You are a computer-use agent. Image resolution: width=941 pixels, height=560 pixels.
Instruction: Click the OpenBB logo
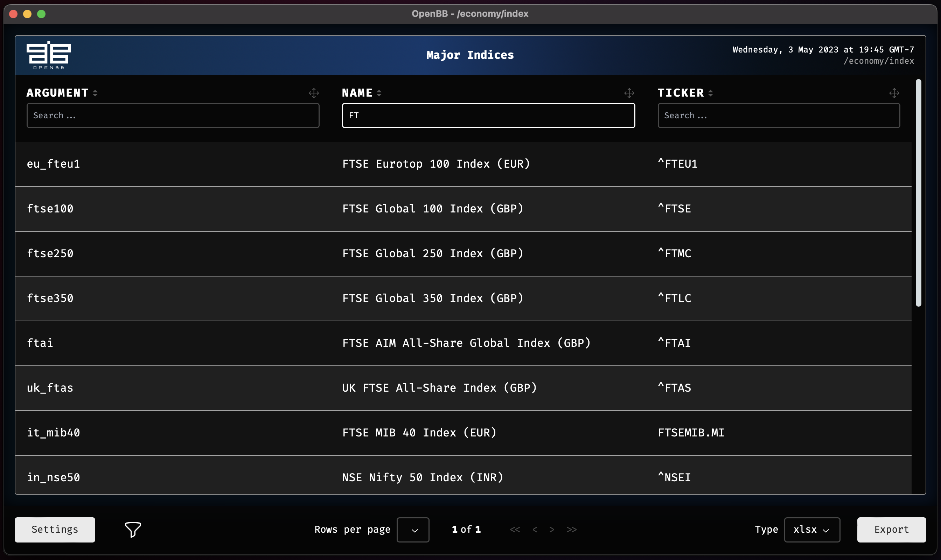(49, 55)
